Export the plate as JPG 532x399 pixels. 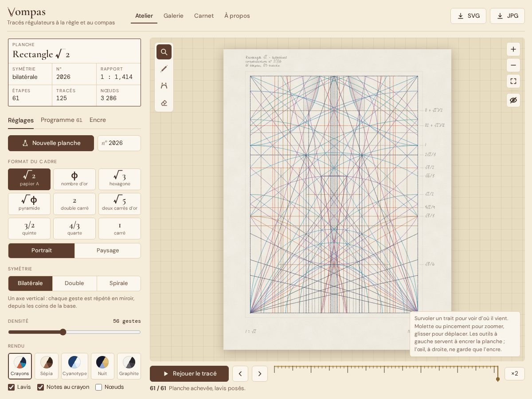pos(507,16)
